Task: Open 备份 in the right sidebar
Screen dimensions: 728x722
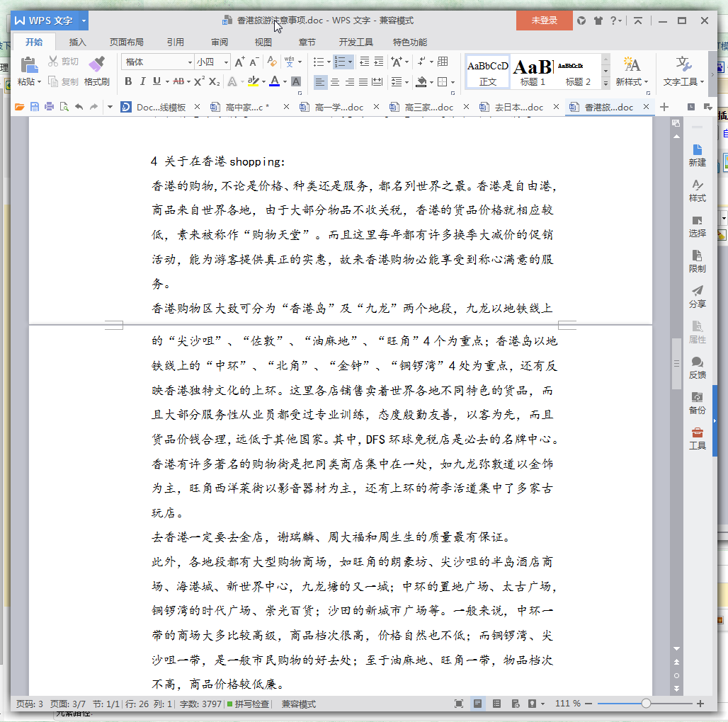Action: click(697, 403)
